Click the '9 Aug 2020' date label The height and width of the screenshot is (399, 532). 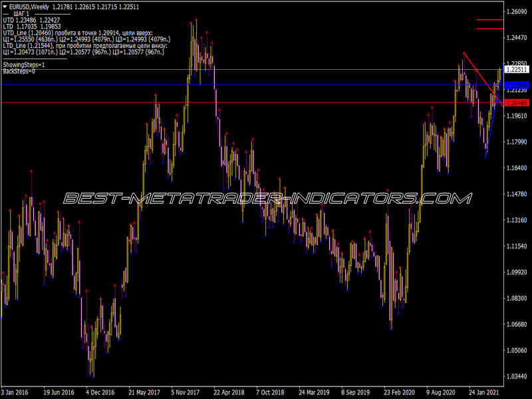click(441, 392)
